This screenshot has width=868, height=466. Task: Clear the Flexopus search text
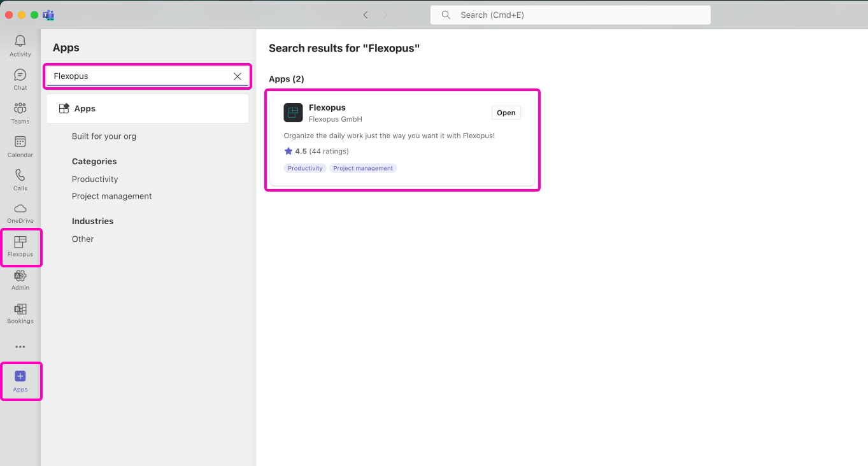click(238, 76)
